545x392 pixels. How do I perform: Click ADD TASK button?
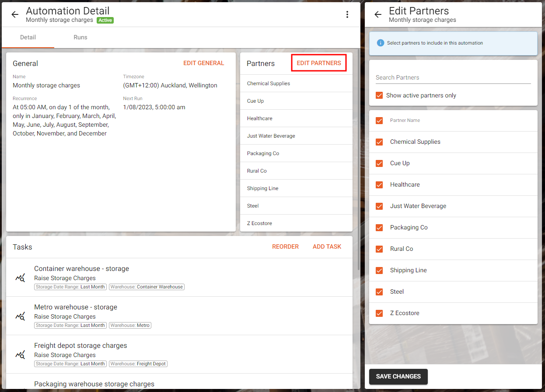tap(327, 247)
